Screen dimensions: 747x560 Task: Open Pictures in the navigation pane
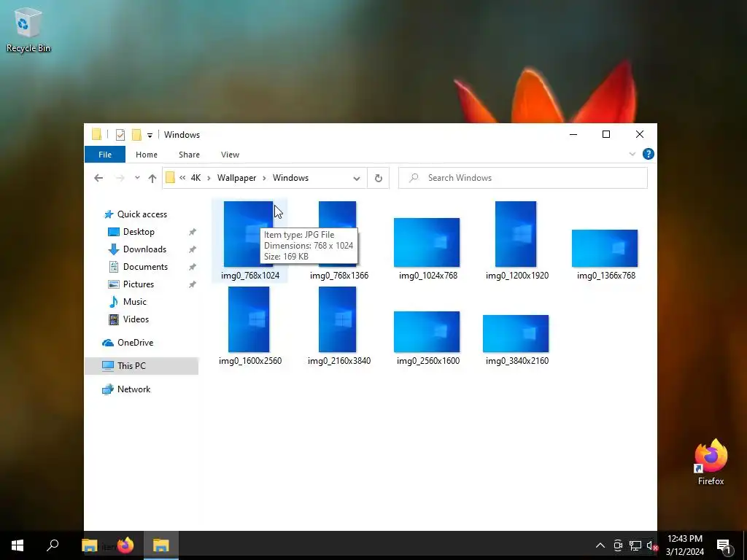138,284
